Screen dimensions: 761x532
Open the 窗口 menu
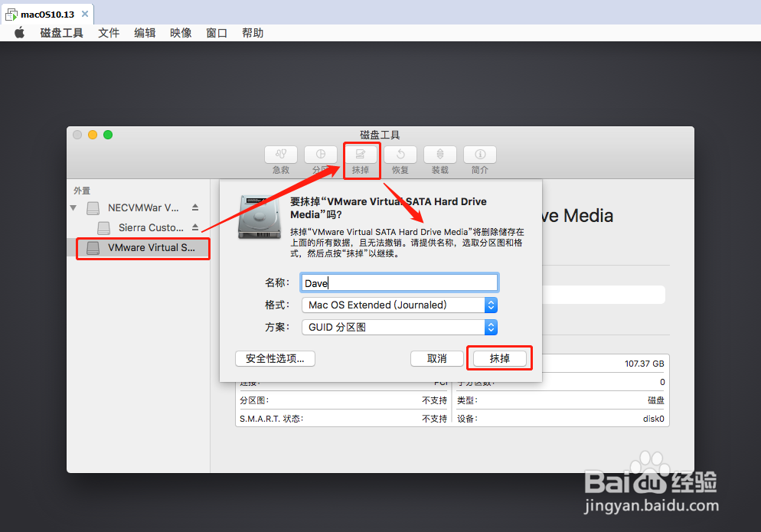point(217,33)
